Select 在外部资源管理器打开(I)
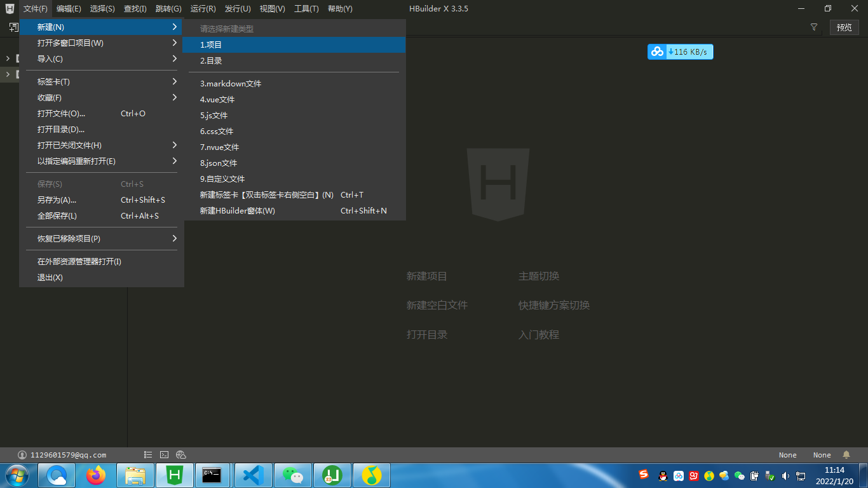The width and height of the screenshot is (868, 488). 102,261
